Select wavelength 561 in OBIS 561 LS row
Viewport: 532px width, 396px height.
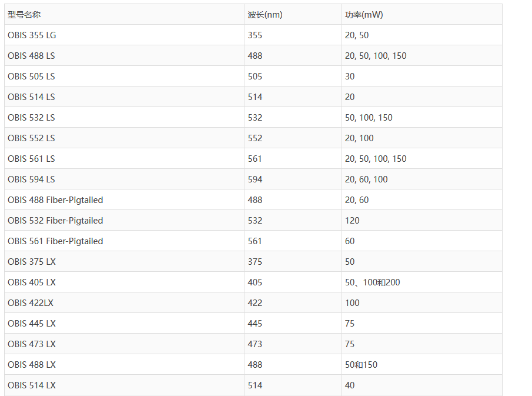coord(255,159)
